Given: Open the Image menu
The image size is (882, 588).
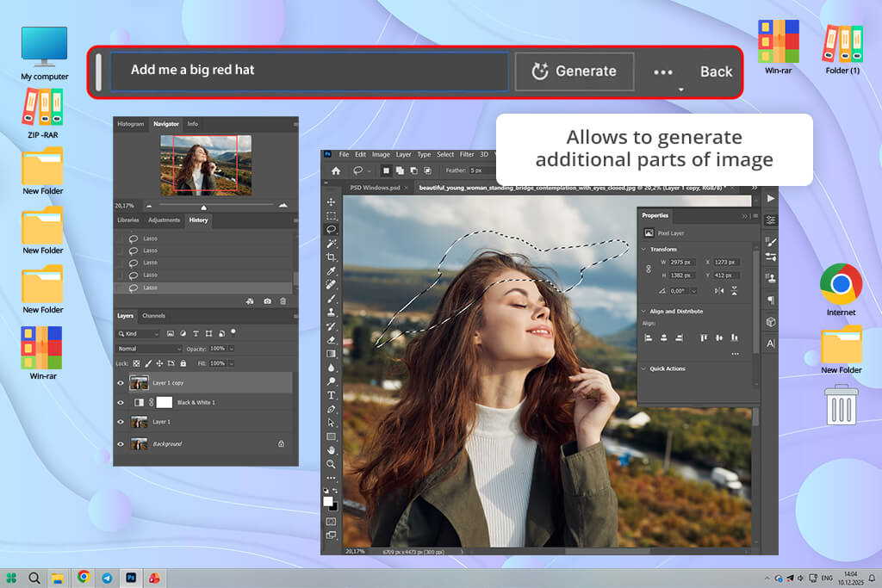Looking at the screenshot, I should pos(380,154).
